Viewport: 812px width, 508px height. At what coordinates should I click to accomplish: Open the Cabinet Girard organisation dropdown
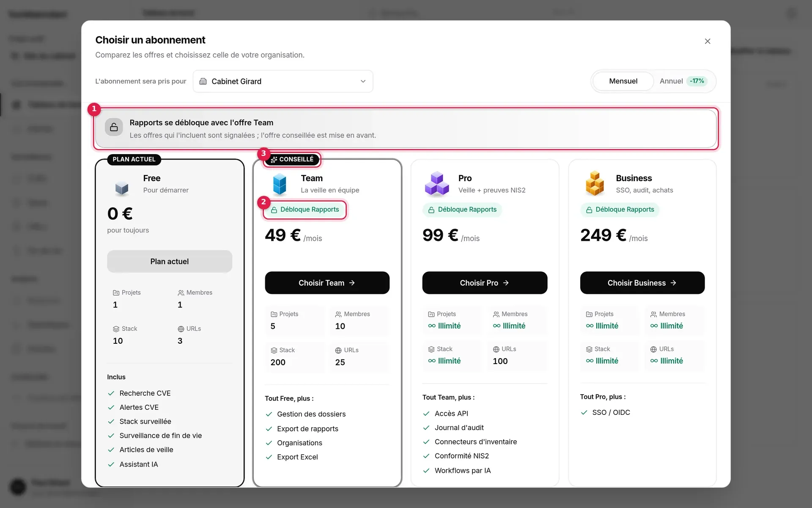[x=283, y=81]
